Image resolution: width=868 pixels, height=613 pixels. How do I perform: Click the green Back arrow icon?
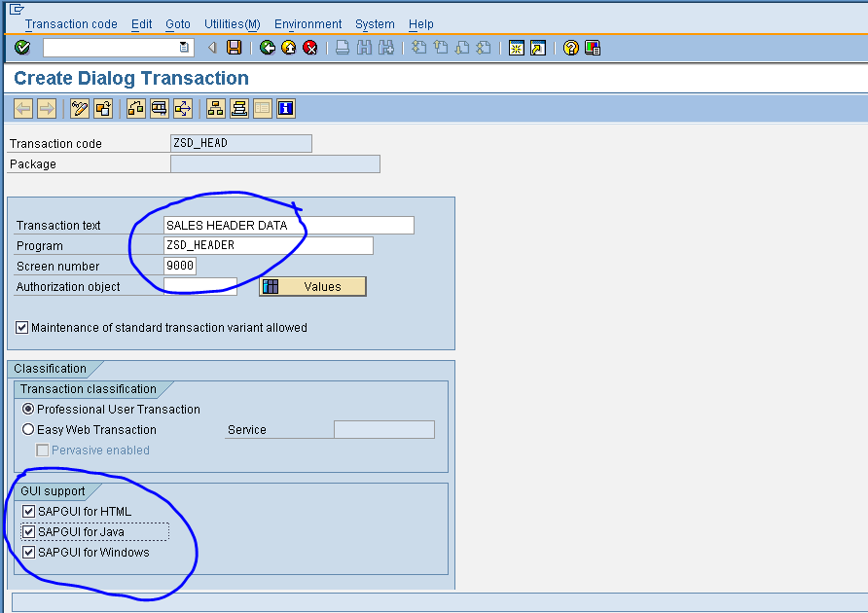[x=268, y=47]
